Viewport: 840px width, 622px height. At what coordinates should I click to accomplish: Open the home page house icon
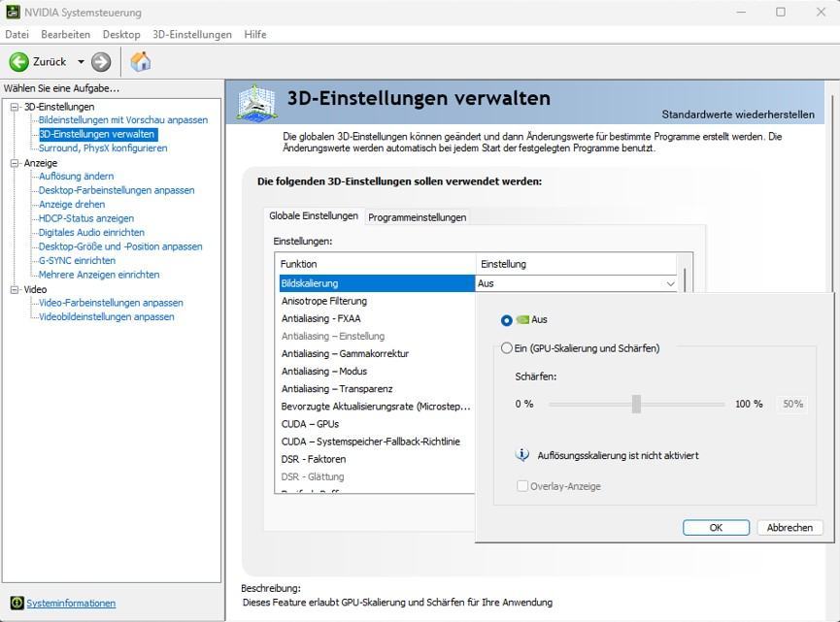(x=141, y=61)
